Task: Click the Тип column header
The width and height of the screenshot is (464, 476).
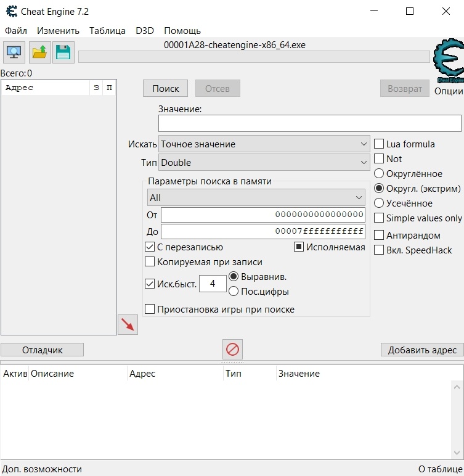Action: 250,374
